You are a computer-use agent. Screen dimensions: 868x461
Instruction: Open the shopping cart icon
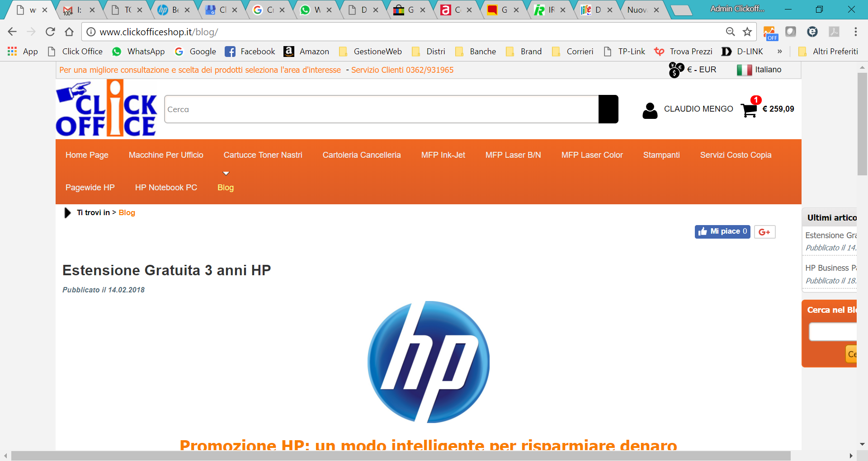click(749, 110)
